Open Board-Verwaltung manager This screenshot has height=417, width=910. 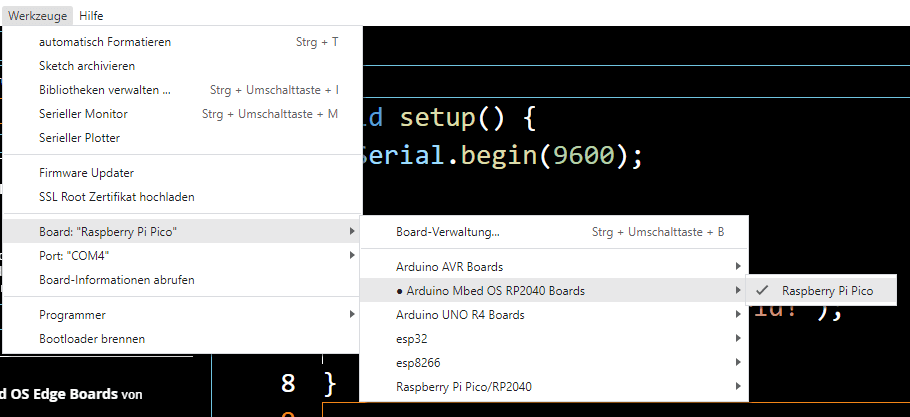(448, 232)
